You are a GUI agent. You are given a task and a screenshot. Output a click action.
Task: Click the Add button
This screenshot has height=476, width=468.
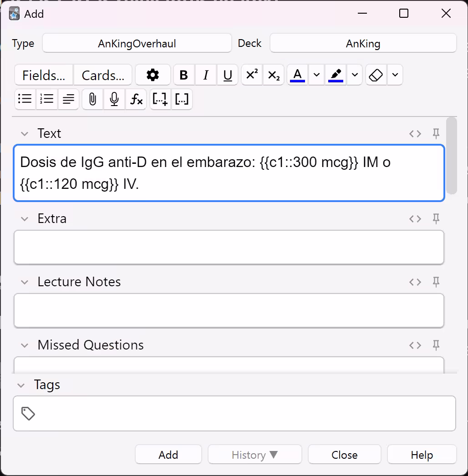point(168,455)
